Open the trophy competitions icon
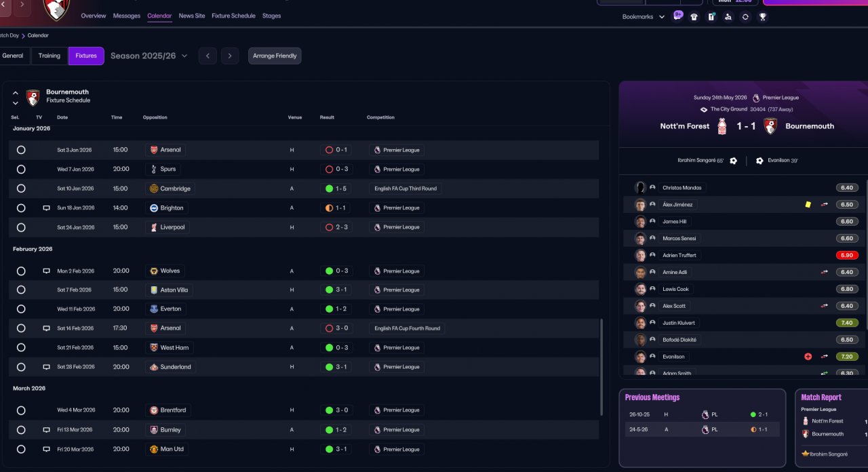The image size is (868, 472). coord(763,17)
